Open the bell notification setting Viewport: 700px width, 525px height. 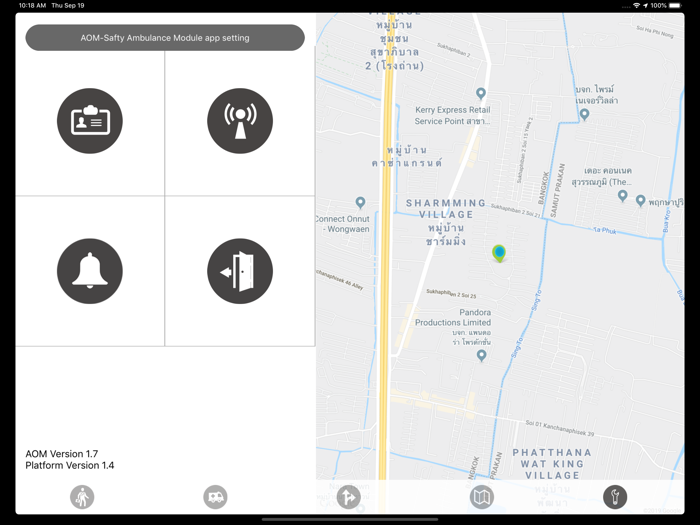[90, 271]
